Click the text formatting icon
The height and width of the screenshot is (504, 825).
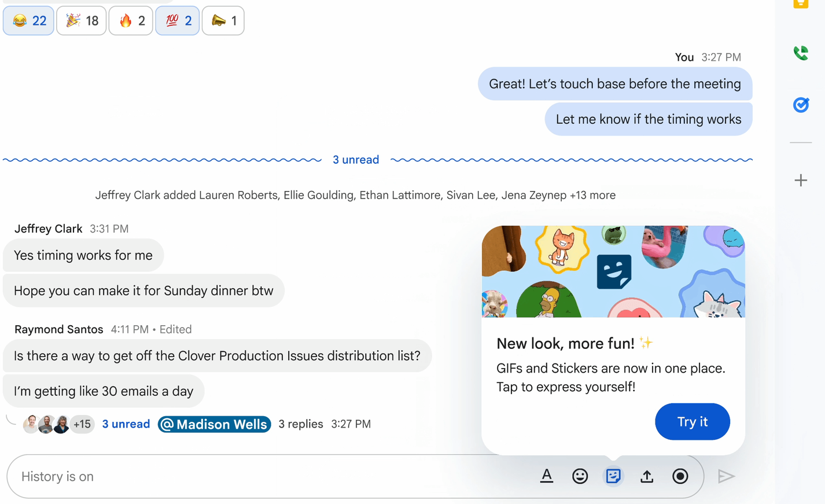[x=546, y=476]
